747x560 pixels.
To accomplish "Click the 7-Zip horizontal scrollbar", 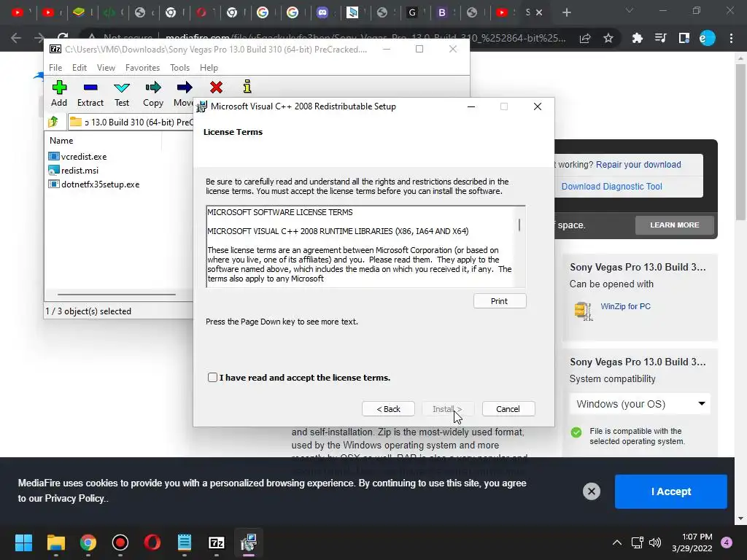I will point(117,295).
